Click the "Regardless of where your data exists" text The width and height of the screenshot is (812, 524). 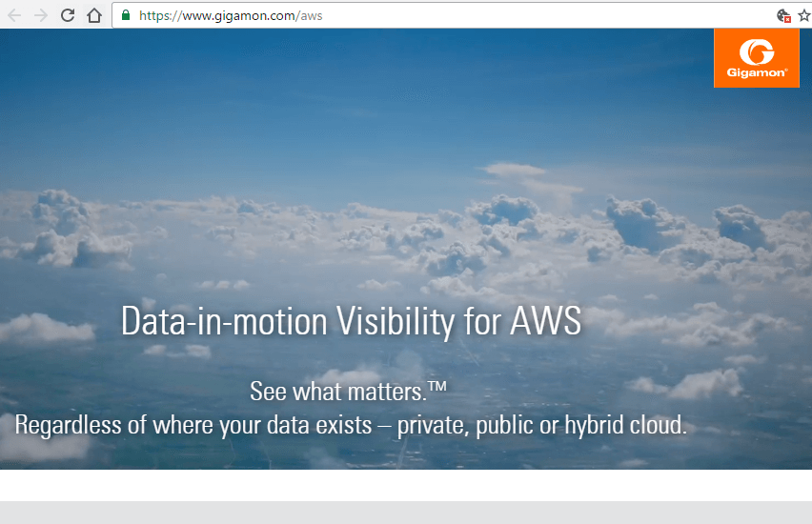pos(193,425)
